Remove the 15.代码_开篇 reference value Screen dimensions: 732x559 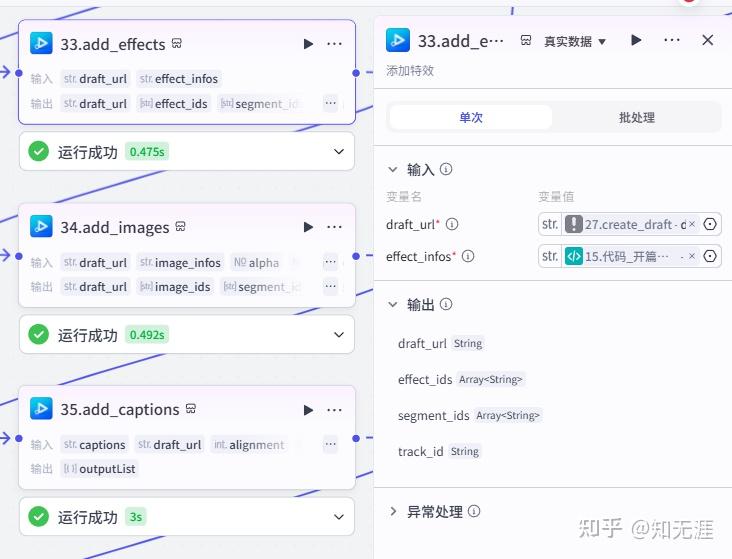(692, 256)
